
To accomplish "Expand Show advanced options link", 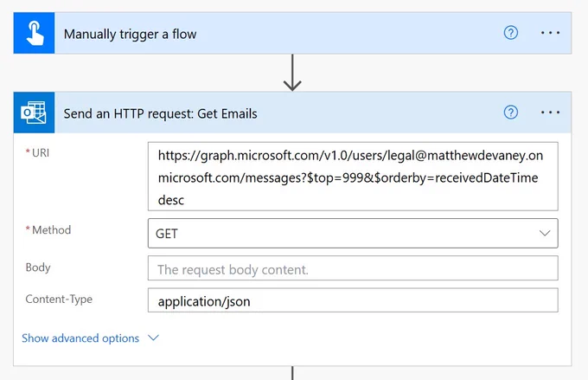I will pyautogui.click(x=80, y=338).
